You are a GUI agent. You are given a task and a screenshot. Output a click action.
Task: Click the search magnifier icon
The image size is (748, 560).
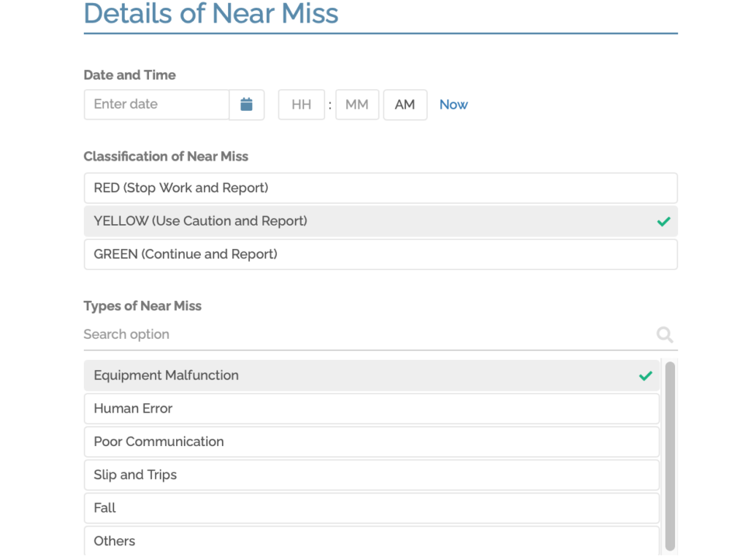pyautogui.click(x=664, y=334)
